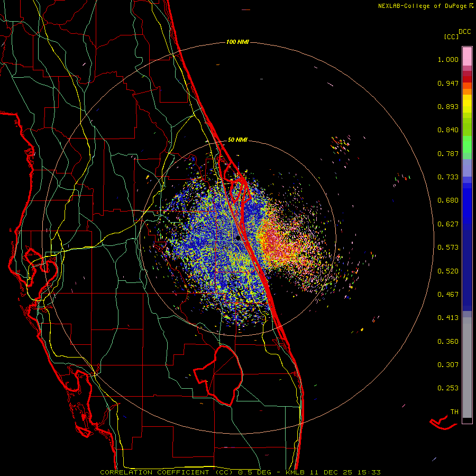Select the 0.573 scale value
Viewport: 476px width, 476px height.
pos(448,248)
